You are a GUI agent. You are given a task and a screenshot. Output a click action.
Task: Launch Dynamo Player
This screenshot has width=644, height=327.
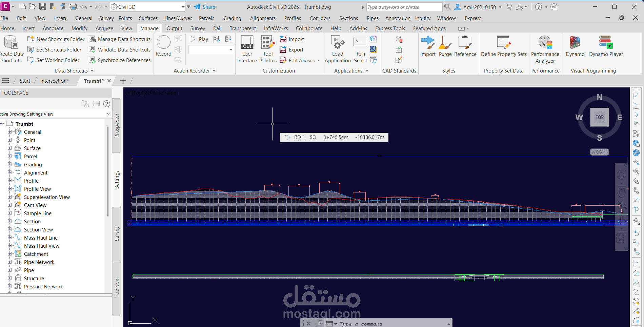(606, 46)
